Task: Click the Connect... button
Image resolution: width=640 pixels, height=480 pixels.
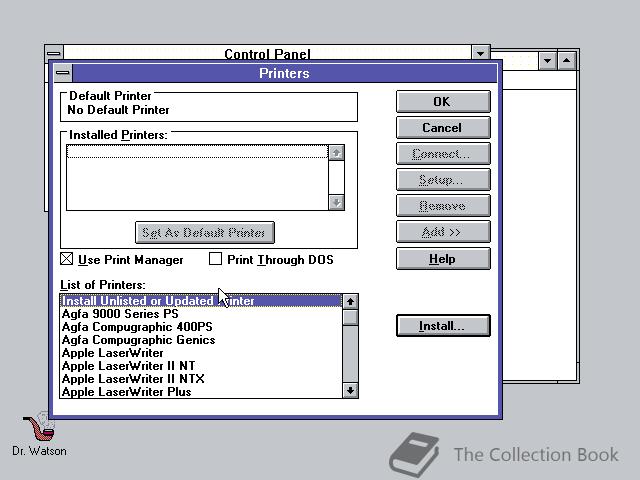Action: 443,154
